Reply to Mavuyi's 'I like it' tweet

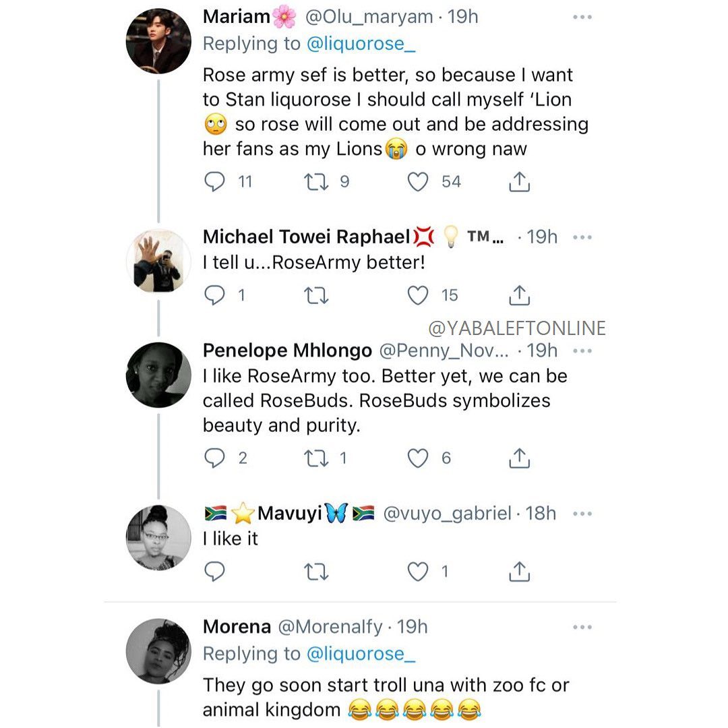[x=214, y=572]
